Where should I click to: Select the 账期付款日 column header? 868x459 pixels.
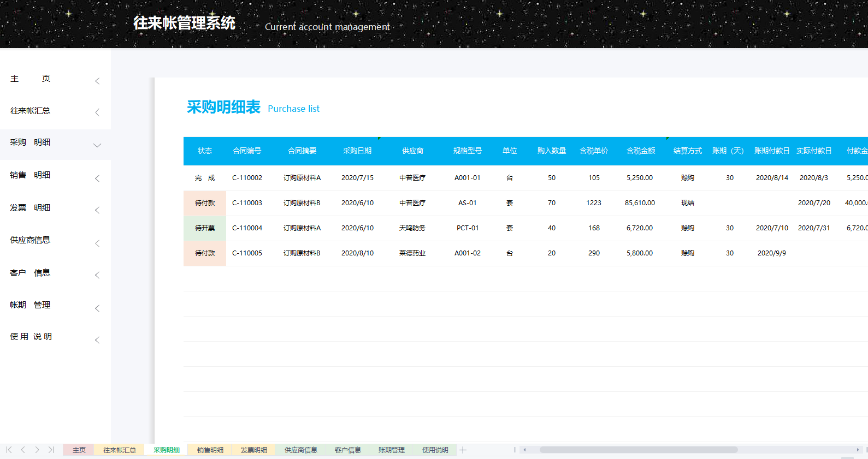coord(772,151)
